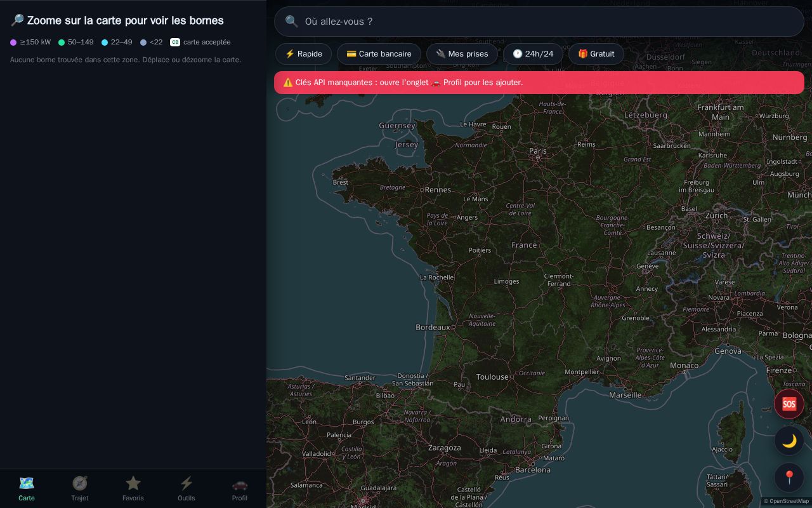Click Zaragoza label on the map
This screenshot has height=508, width=812.
pos(444,448)
